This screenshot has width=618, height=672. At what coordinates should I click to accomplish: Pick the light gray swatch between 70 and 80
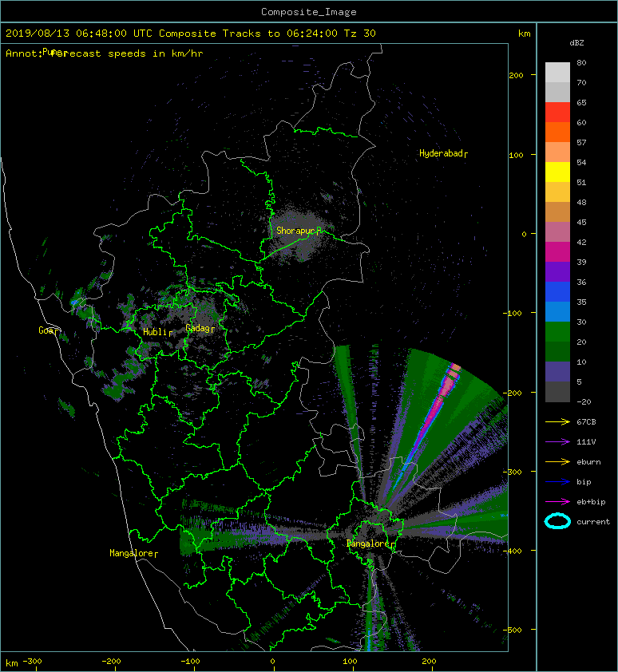coord(557,73)
